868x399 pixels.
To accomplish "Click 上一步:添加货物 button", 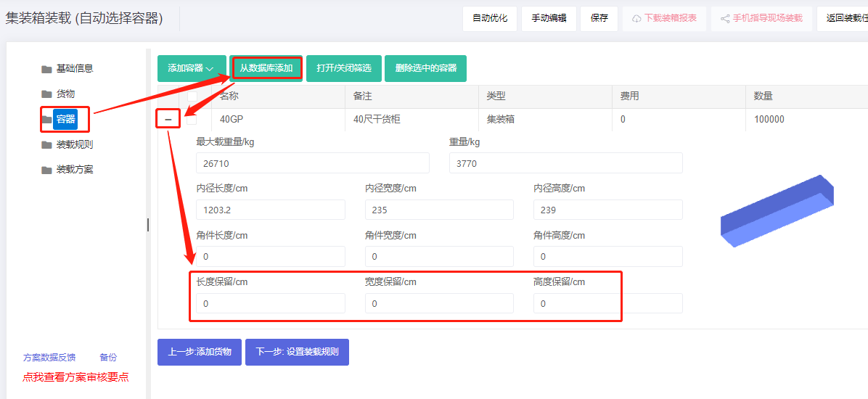I will tap(200, 352).
